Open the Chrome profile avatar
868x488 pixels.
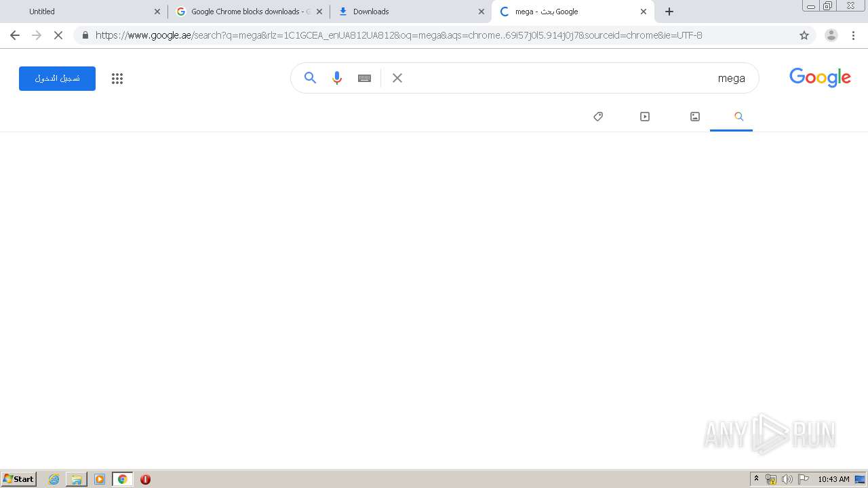[831, 35]
